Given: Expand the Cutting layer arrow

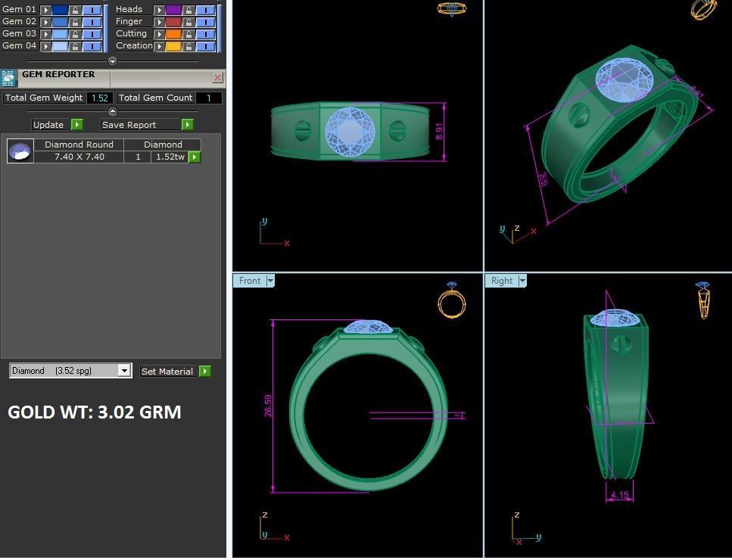Looking at the screenshot, I should click(x=159, y=34).
